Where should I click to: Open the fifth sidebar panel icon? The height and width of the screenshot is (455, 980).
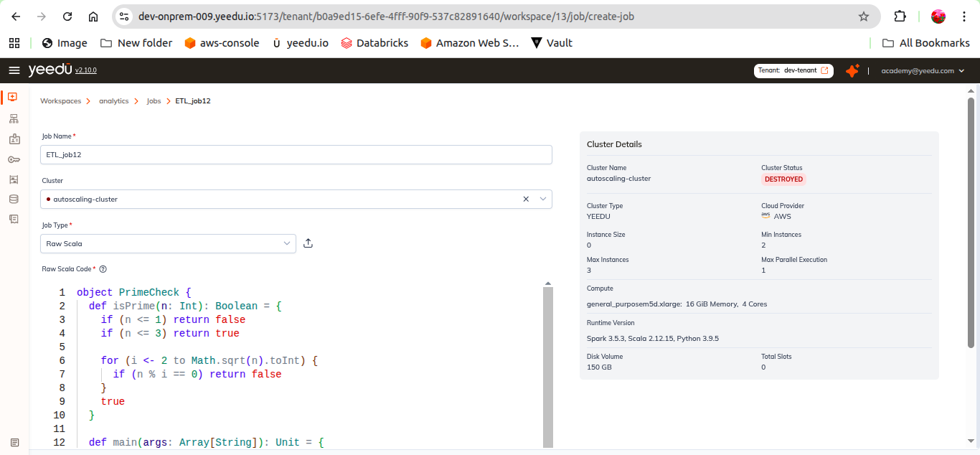coord(14,179)
